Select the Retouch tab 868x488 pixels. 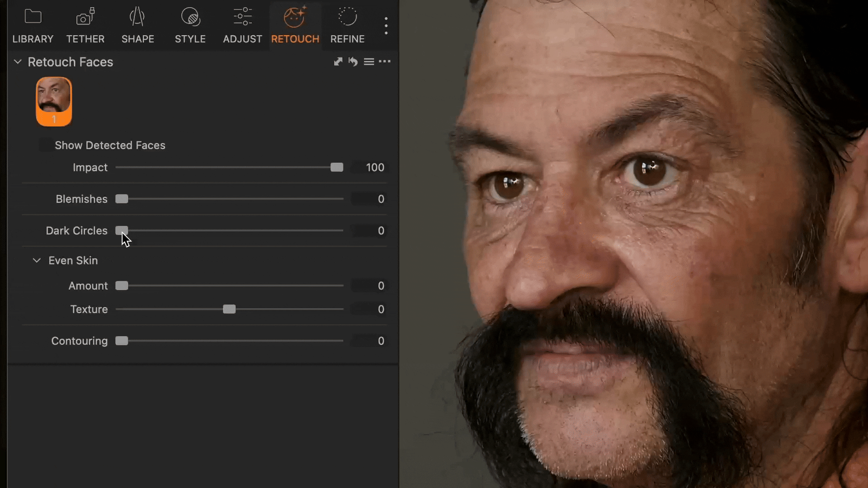point(295,26)
